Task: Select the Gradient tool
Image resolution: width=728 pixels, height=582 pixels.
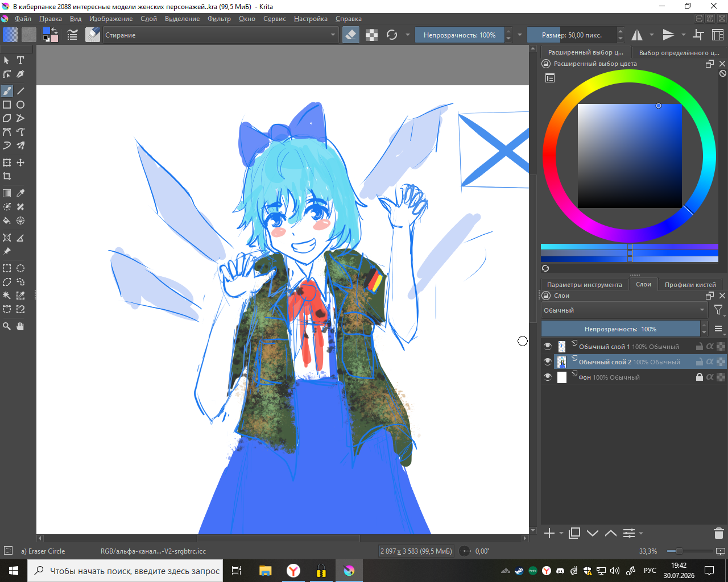Action: point(7,193)
